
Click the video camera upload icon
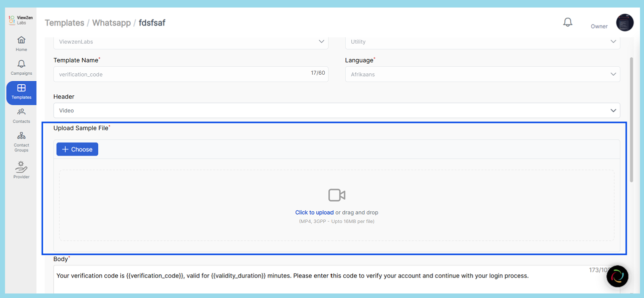coord(336,195)
